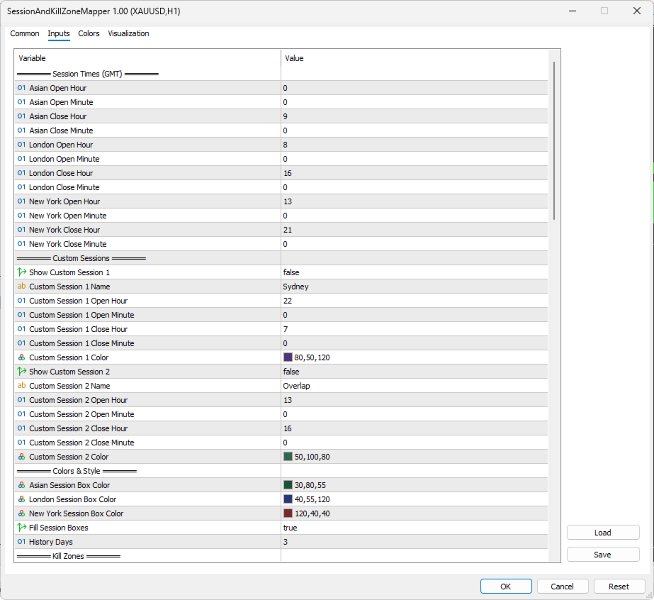654x600 pixels.
Task: Select the Custom Session 1 Close Hour label
Action: (78, 329)
